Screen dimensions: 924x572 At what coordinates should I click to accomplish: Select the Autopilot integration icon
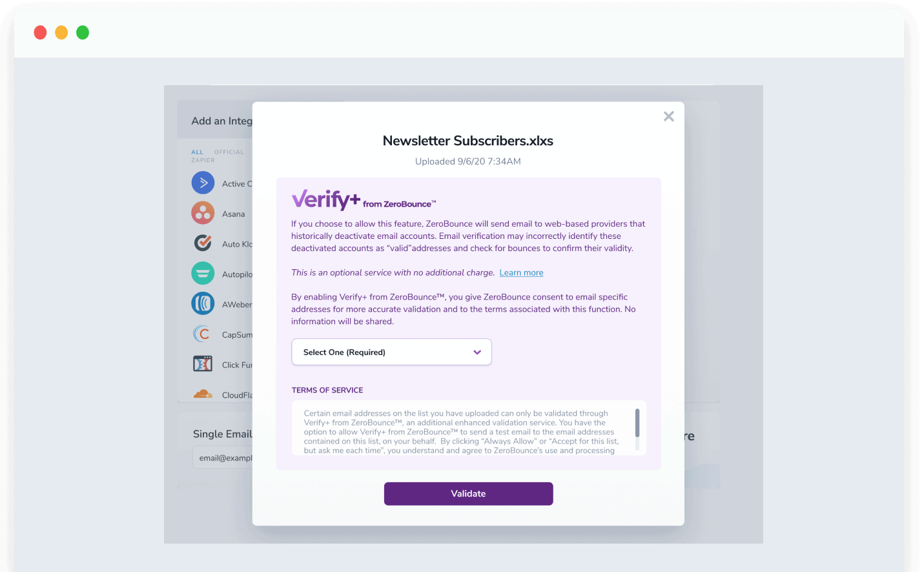pos(203,274)
